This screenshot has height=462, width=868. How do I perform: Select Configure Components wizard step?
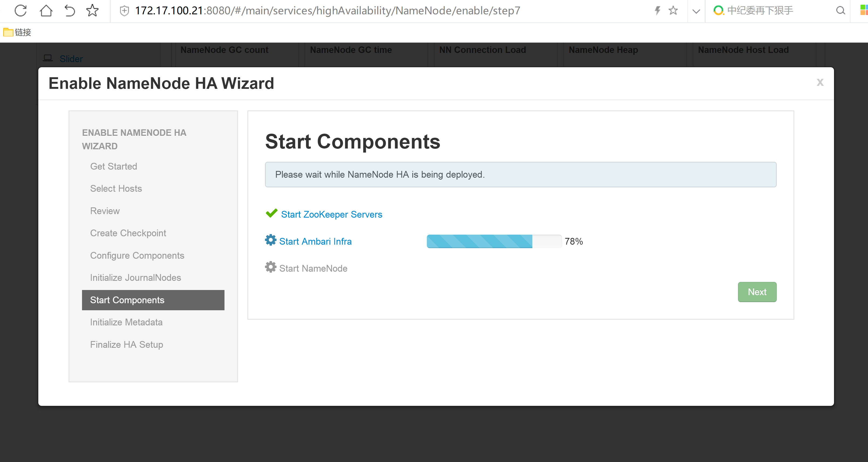137,256
